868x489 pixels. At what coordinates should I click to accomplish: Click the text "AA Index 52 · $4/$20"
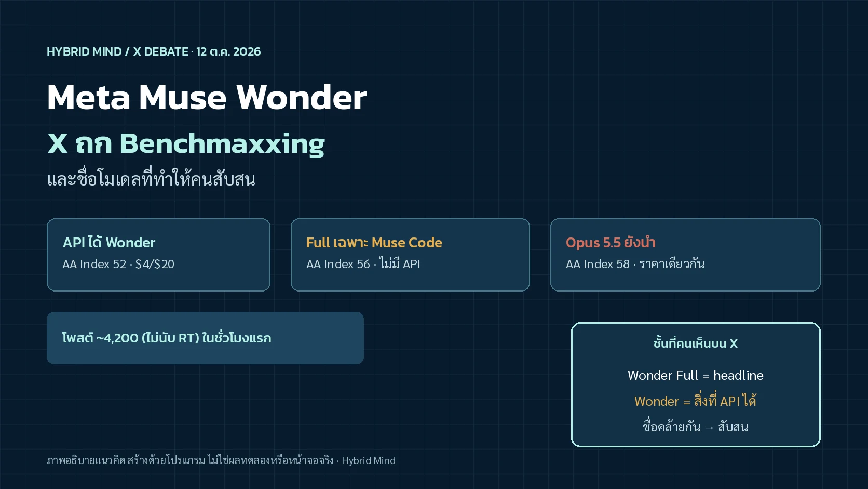tap(118, 264)
